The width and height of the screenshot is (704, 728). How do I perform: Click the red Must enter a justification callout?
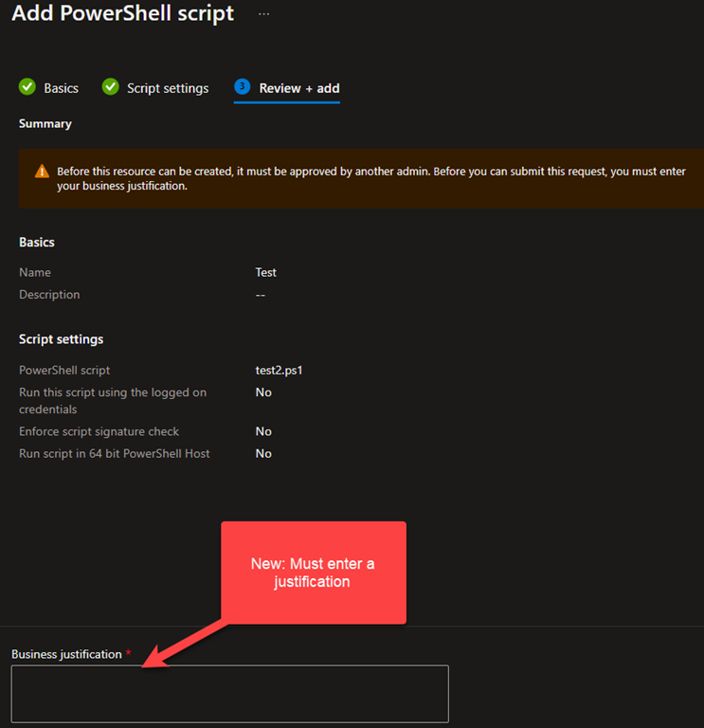[313, 573]
